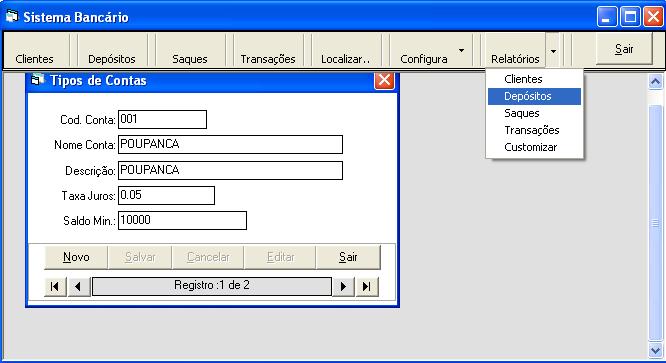
Task: Expand the Configura dropdown arrow
Action: pyautogui.click(x=462, y=51)
